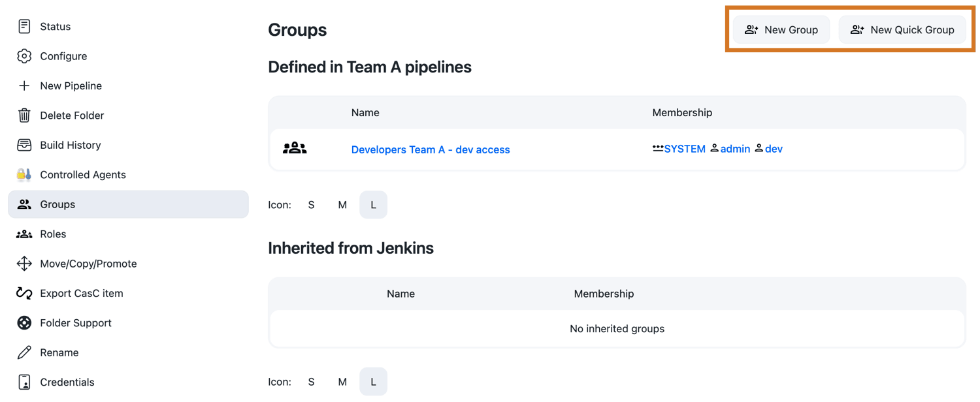The image size is (980, 402).
Task: Open Developers Team A - dev access link
Action: 431,149
